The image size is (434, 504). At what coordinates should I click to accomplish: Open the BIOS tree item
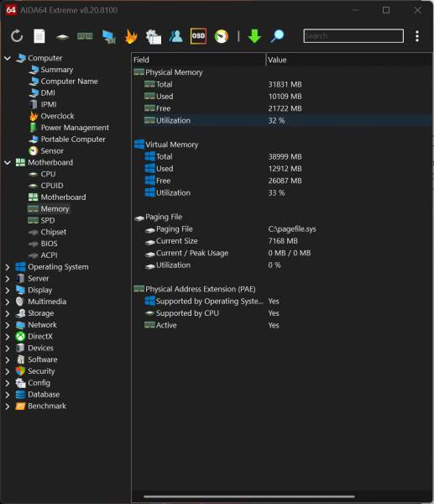pyautogui.click(x=49, y=244)
